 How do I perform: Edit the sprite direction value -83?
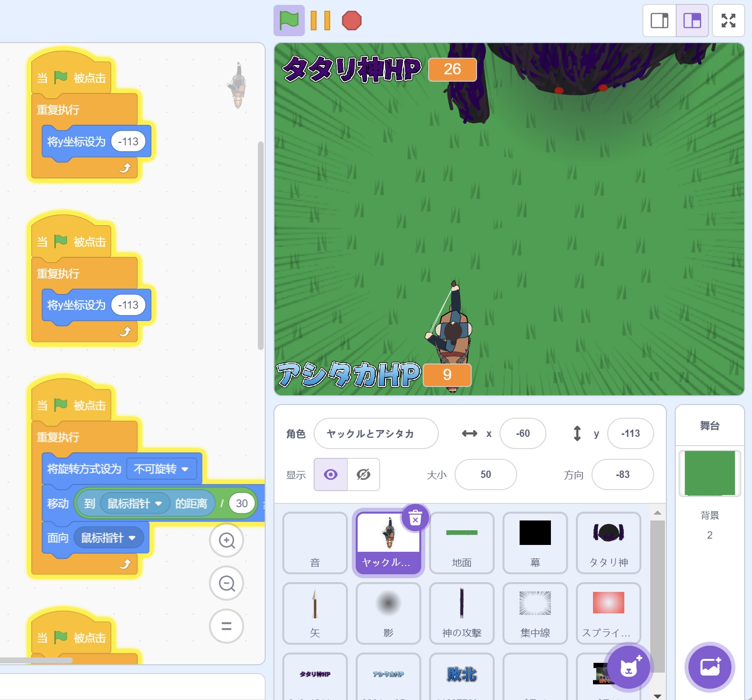[x=622, y=474]
